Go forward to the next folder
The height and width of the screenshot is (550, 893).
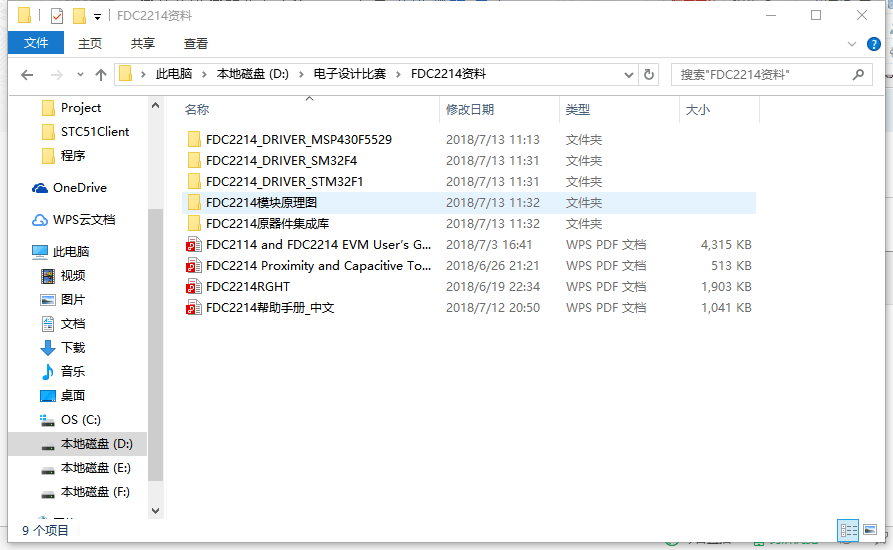coord(56,75)
